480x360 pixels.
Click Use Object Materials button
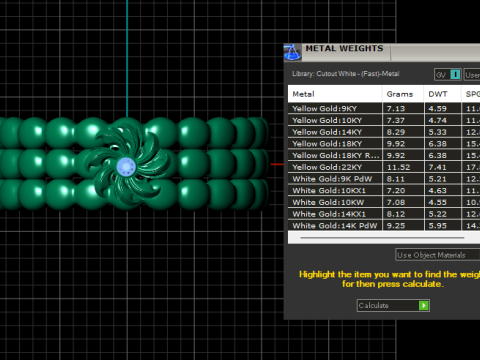tap(437, 255)
